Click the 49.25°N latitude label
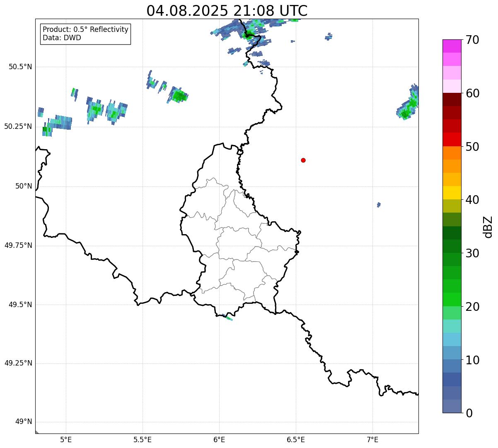This screenshot has width=498, height=448. pyautogui.click(x=18, y=363)
